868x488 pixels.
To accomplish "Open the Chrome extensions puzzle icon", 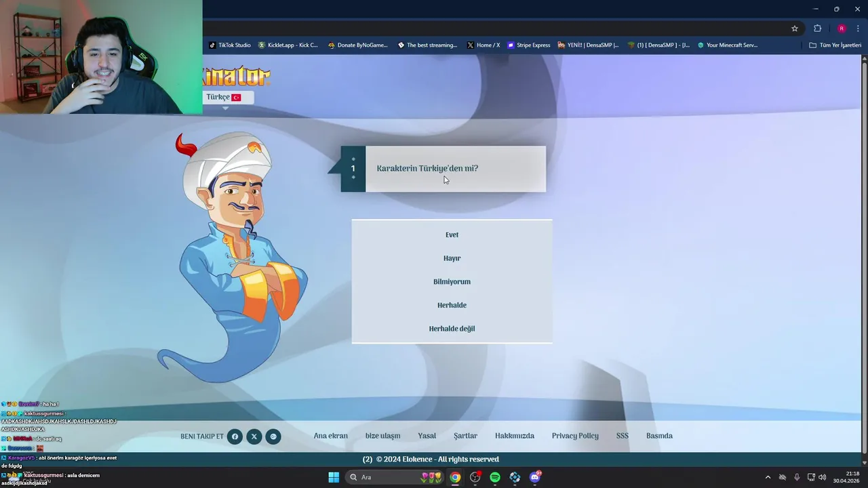I will 817,28.
